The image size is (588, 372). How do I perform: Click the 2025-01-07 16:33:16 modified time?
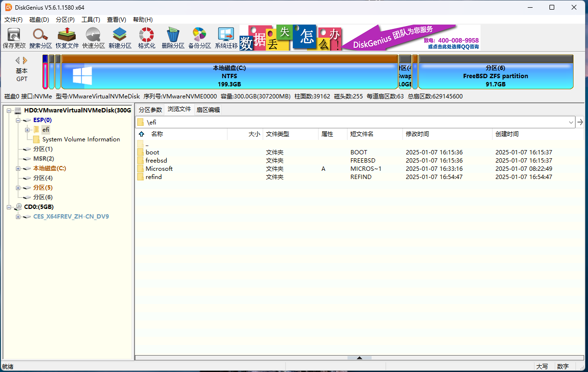click(x=434, y=169)
